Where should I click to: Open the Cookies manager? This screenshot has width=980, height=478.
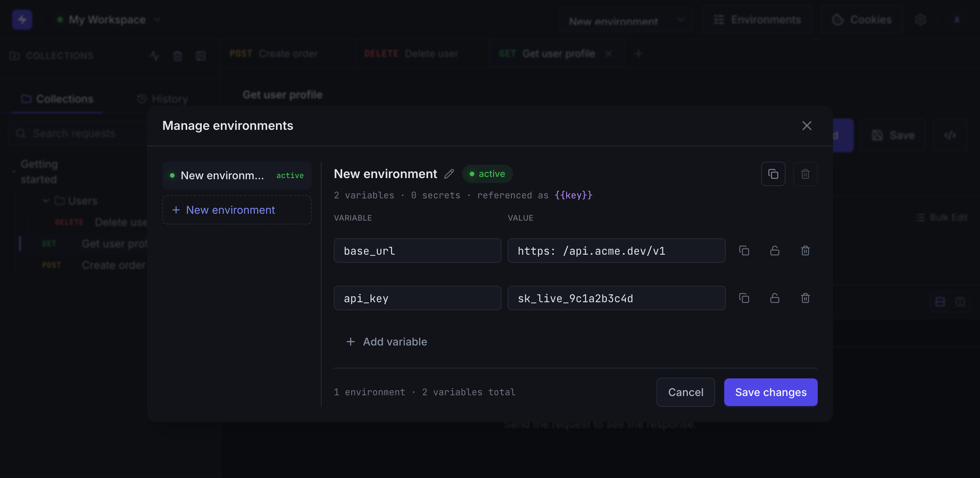[862, 20]
